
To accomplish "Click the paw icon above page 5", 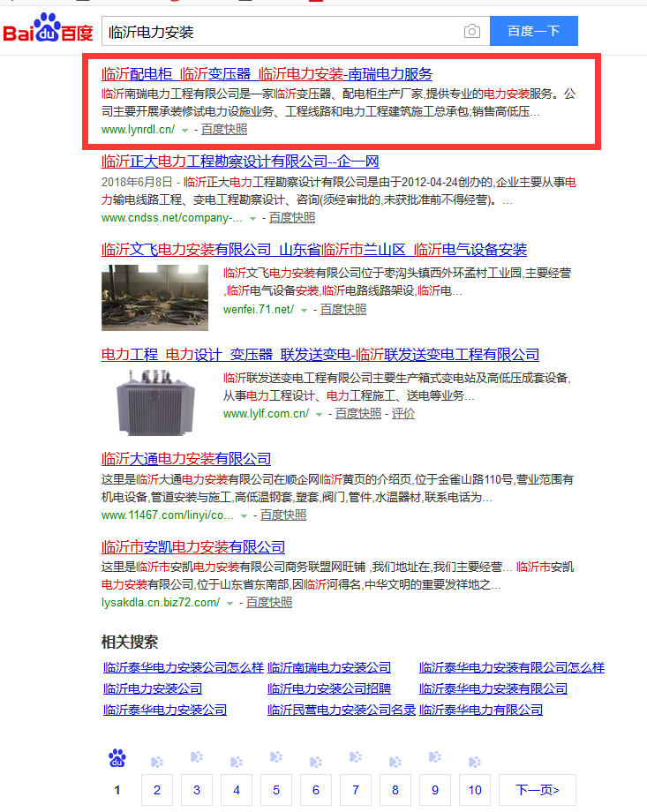I will 276,758.
